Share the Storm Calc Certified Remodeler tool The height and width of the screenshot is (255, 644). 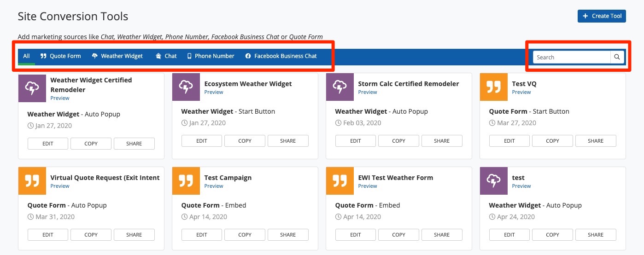441,141
